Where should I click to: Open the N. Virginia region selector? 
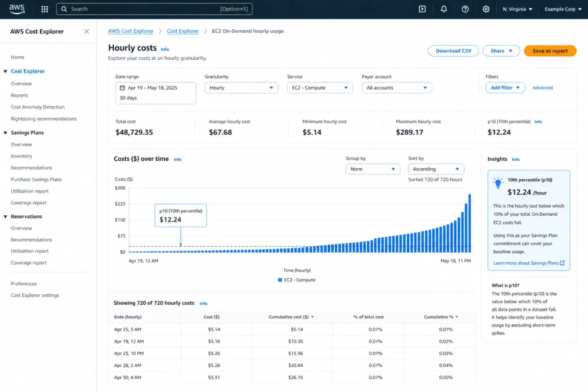tap(517, 9)
